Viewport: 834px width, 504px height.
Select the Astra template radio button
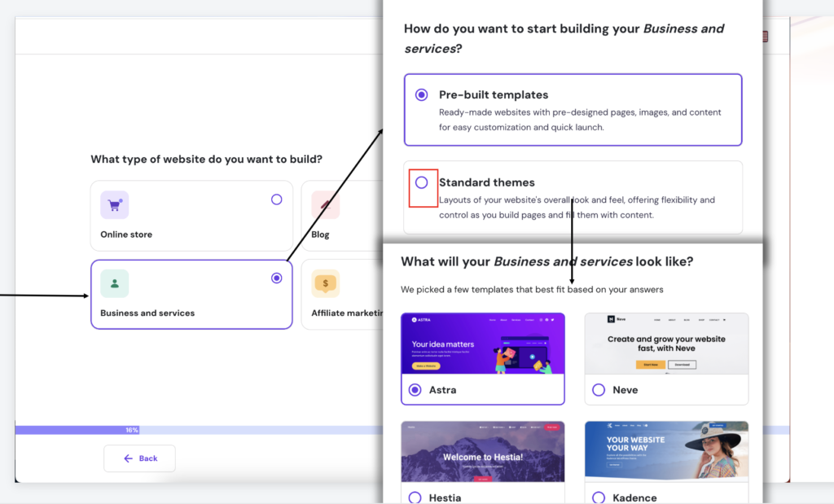(415, 390)
